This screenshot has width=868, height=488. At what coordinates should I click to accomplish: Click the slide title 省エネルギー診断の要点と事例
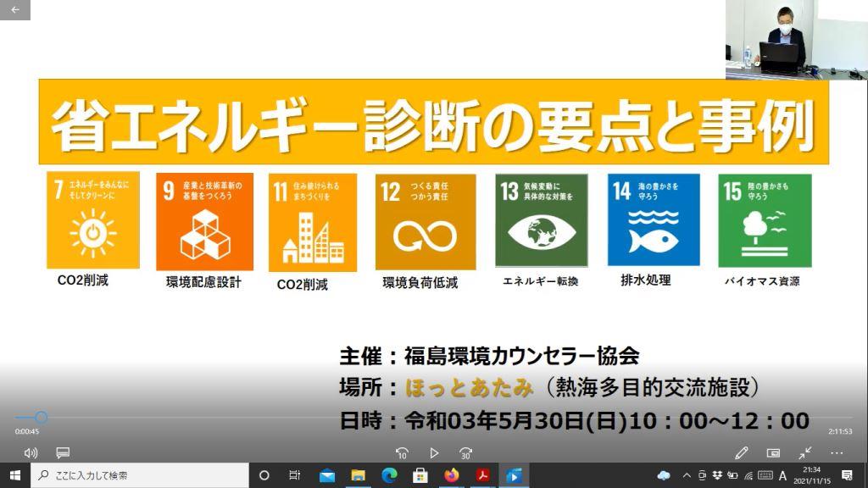pyautogui.click(x=433, y=124)
